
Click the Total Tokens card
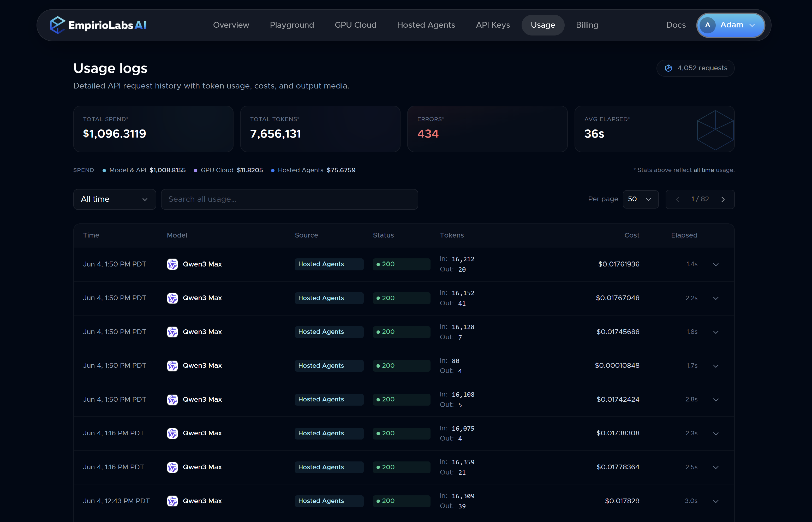[x=320, y=129]
